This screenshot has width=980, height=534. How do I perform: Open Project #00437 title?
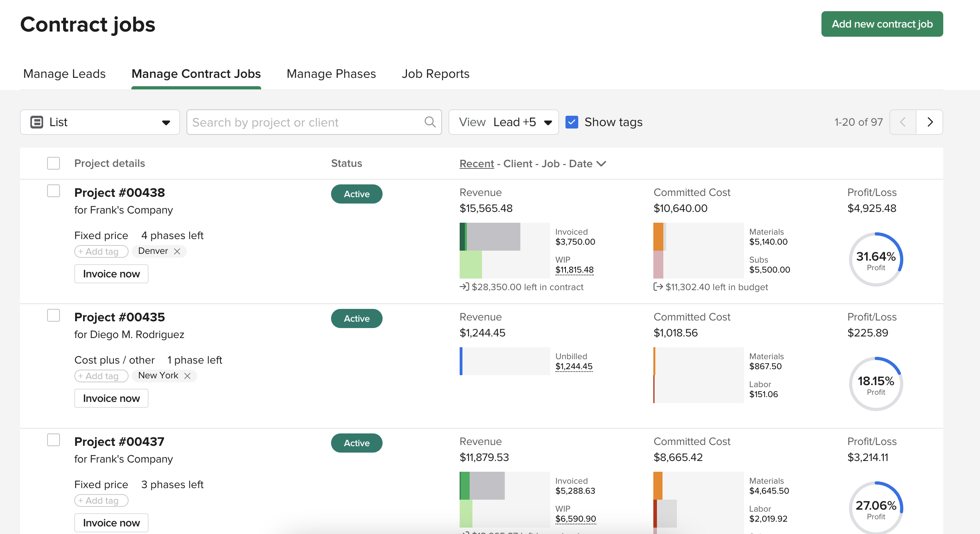[119, 441]
